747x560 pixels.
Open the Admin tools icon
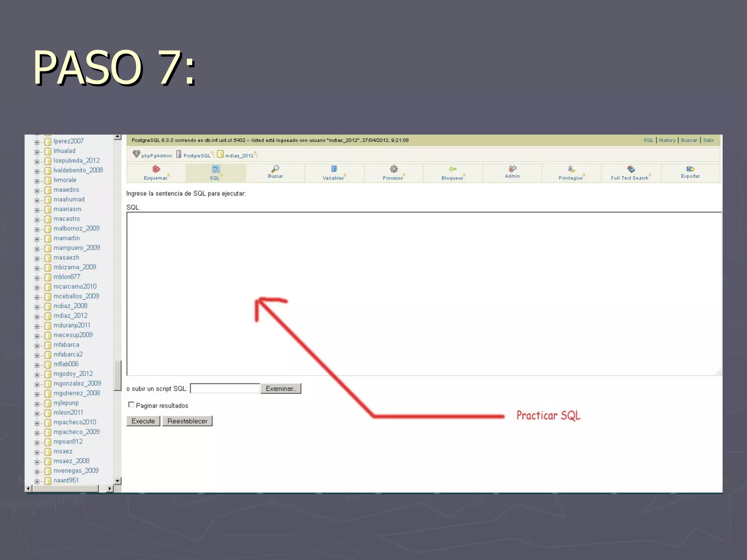tap(512, 169)
